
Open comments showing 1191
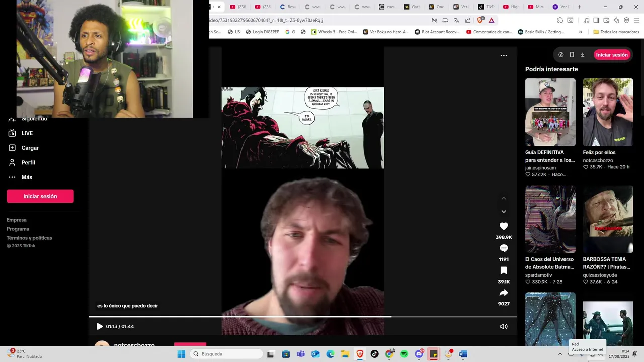pyautogui.click(x=504, y=248)
